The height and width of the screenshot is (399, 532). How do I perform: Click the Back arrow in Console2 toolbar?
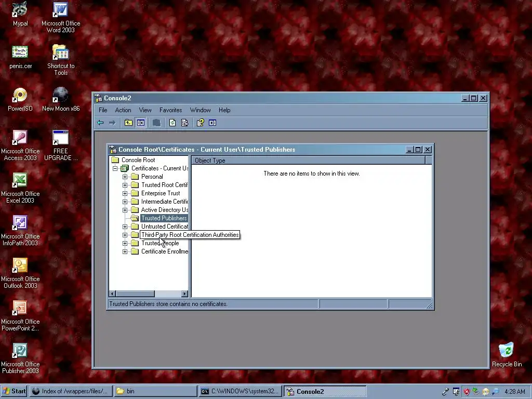pyautogui.click(x=100, y=123)
